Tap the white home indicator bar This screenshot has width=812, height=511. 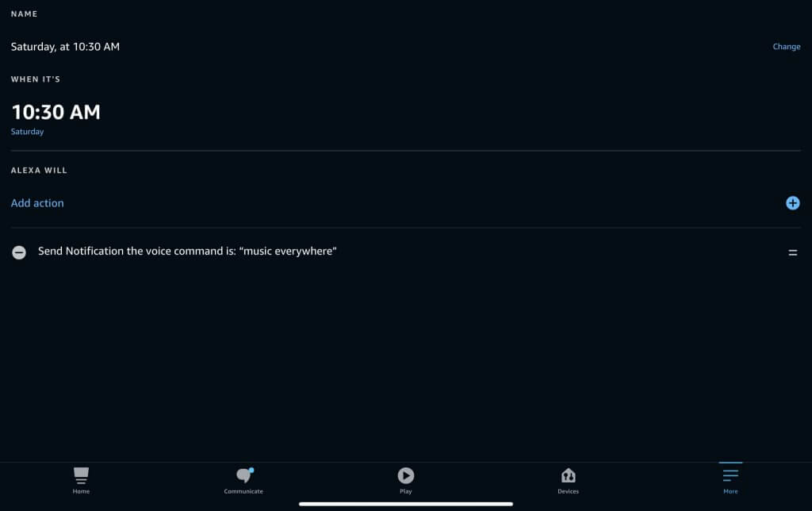[405, 504]
